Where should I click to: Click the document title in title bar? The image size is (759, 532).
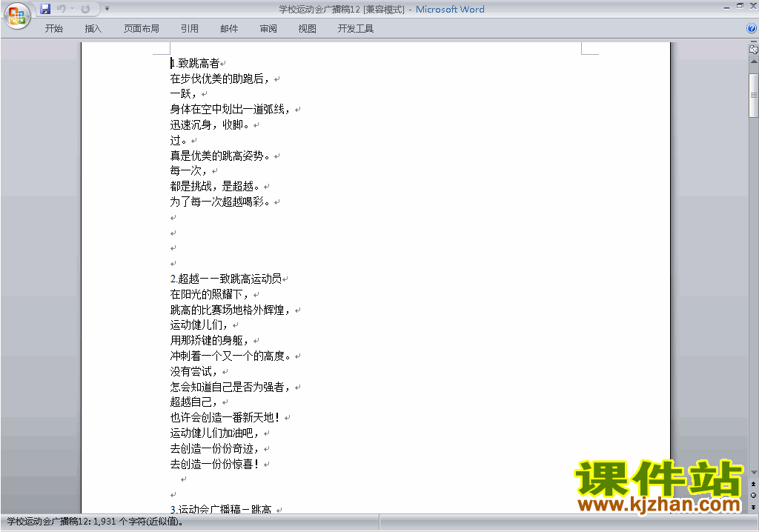pyautogui.click(x=382, y=9)
